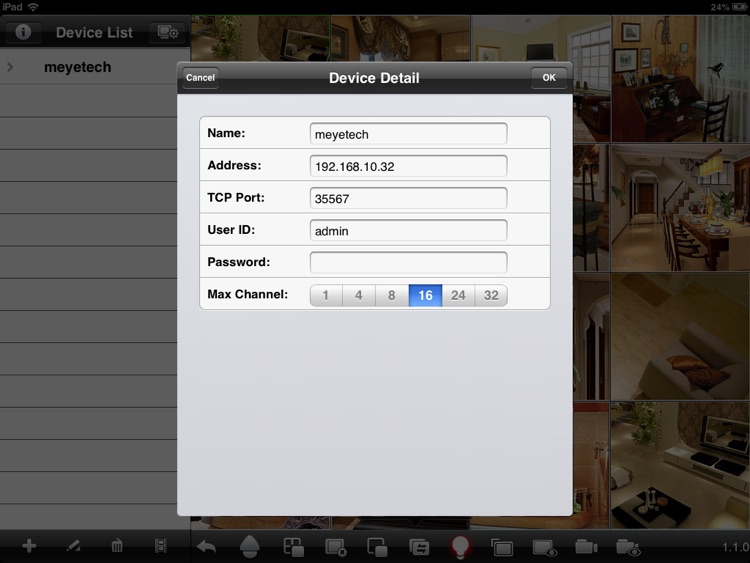Select the sofa with cushions camera thumbnail
Viewport: 750px width, 563px height.
[x=680, y=337]
